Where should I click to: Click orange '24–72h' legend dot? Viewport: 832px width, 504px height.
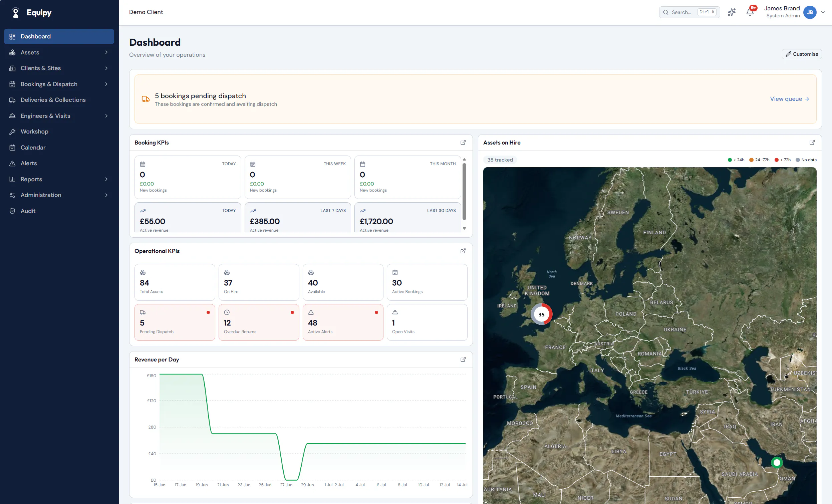[x=751, y=160]
